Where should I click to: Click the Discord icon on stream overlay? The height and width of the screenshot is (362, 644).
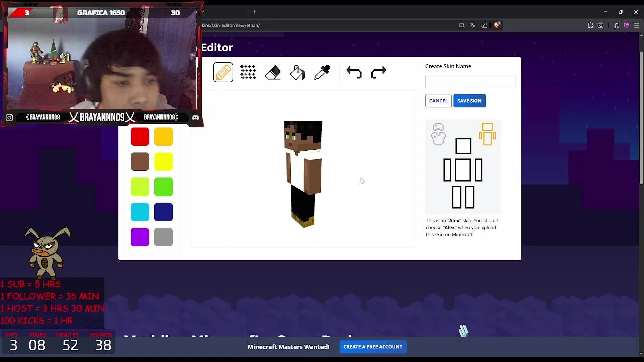tap(195, 117)
